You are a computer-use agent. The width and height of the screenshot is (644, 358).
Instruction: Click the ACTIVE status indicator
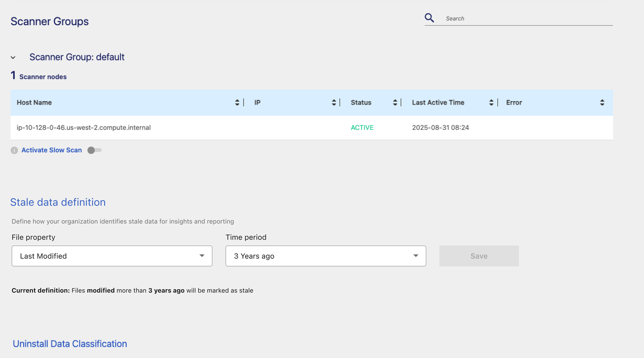pyautogui.click(x=362, y=127)
